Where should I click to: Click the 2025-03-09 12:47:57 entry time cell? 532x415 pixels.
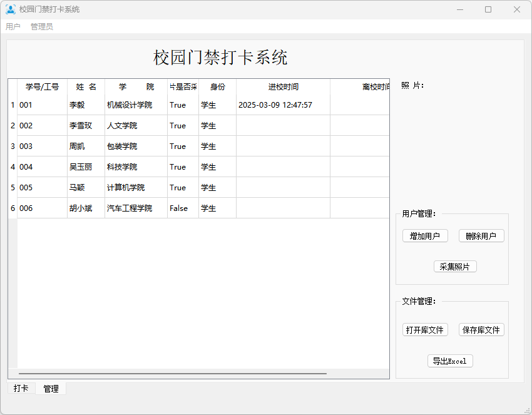click(x=282, y=105)
